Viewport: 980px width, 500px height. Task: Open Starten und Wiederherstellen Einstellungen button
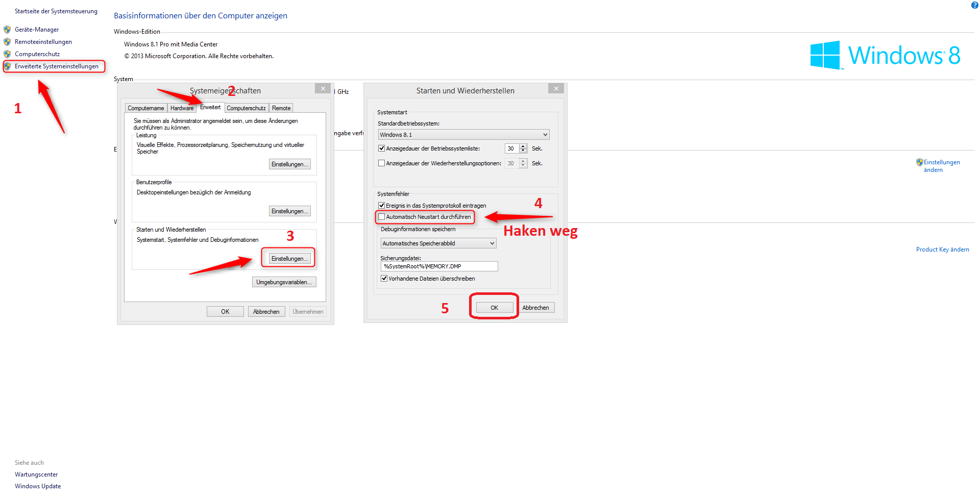pos(290,259)
